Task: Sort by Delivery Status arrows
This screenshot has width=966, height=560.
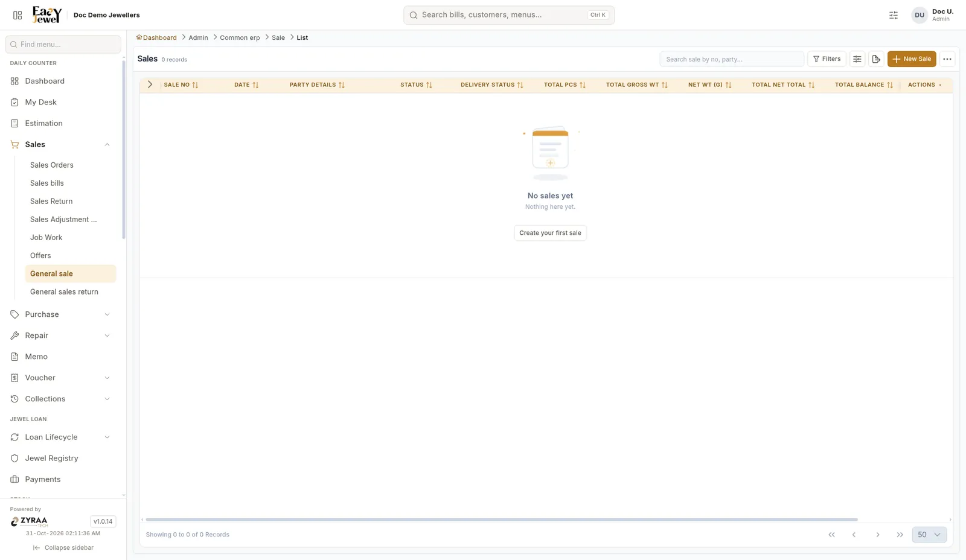Action: pyautogui.click(x=520, y=85)
